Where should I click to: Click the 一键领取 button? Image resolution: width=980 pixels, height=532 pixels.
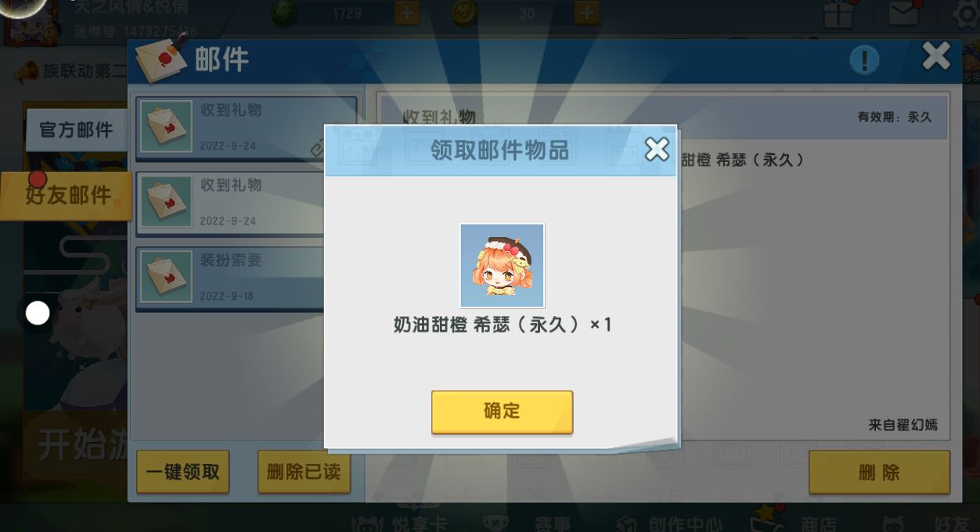tap(183, 472)
